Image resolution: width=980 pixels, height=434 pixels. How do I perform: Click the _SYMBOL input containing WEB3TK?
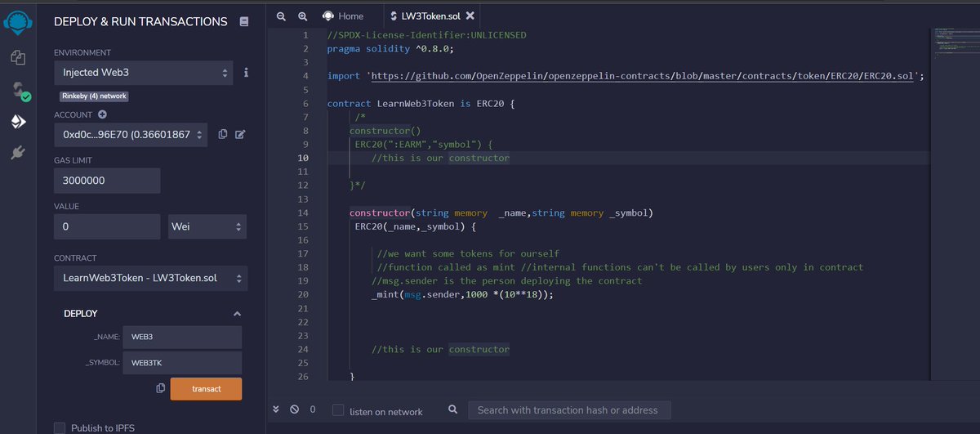(x=183, y=362)
